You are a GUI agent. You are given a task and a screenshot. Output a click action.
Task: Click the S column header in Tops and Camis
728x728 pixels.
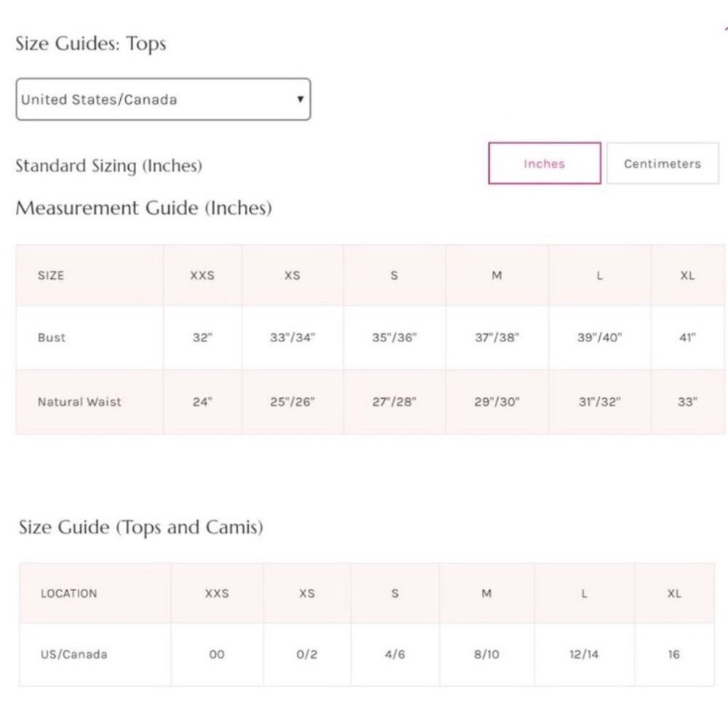(x=395, y=593)
